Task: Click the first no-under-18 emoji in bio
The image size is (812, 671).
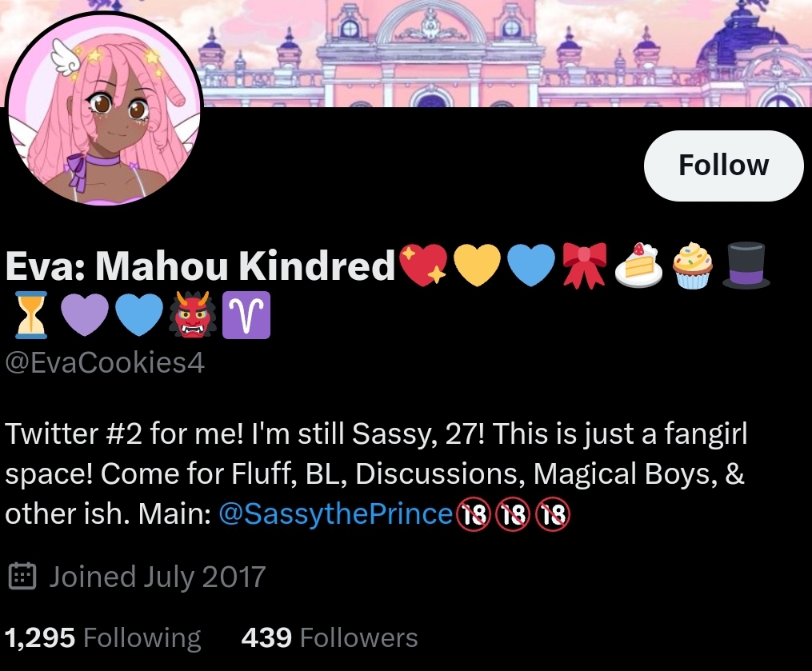Action: 472,514
